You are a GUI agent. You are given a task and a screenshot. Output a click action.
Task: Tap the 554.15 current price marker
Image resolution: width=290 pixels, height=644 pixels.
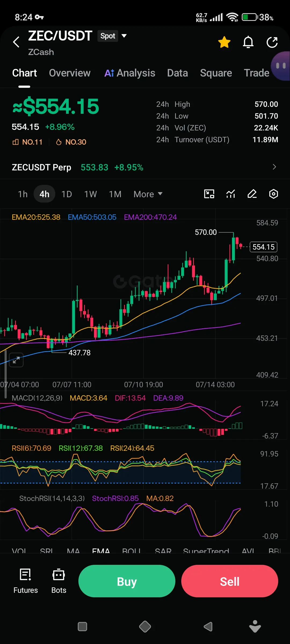point(263,247)
